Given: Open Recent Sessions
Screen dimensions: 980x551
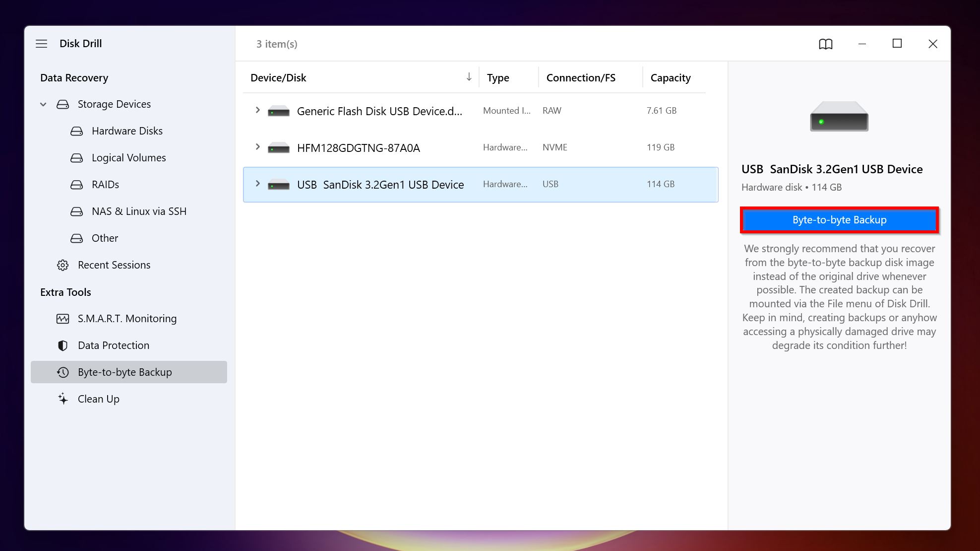Looking at the screenshot, I should pos(114,265).
